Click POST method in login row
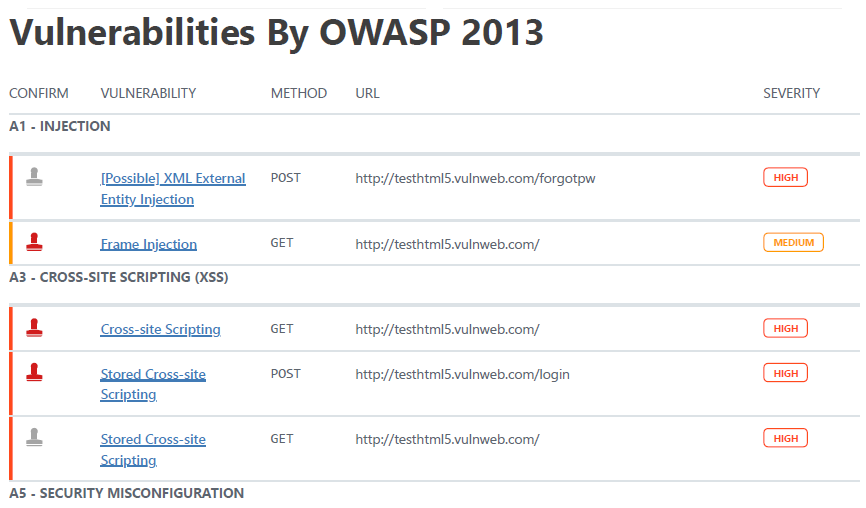This screenshot has height=508, width=866. (286, 374)
